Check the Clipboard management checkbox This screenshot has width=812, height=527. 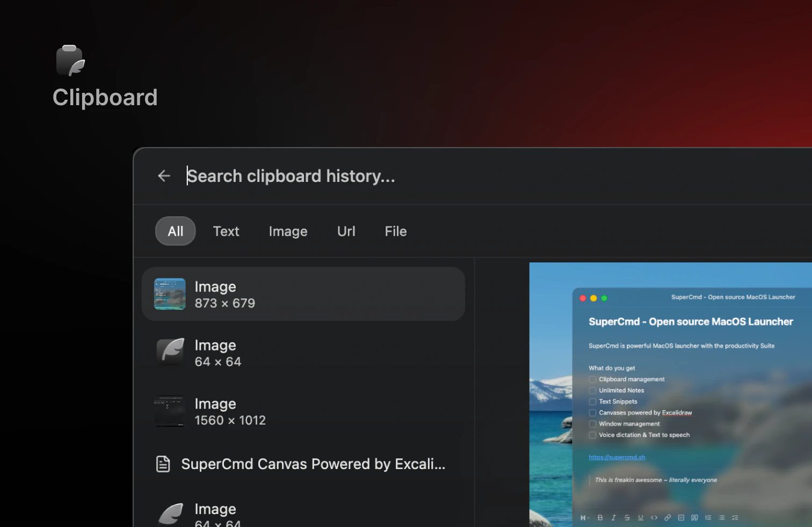[x=592, y=379]
